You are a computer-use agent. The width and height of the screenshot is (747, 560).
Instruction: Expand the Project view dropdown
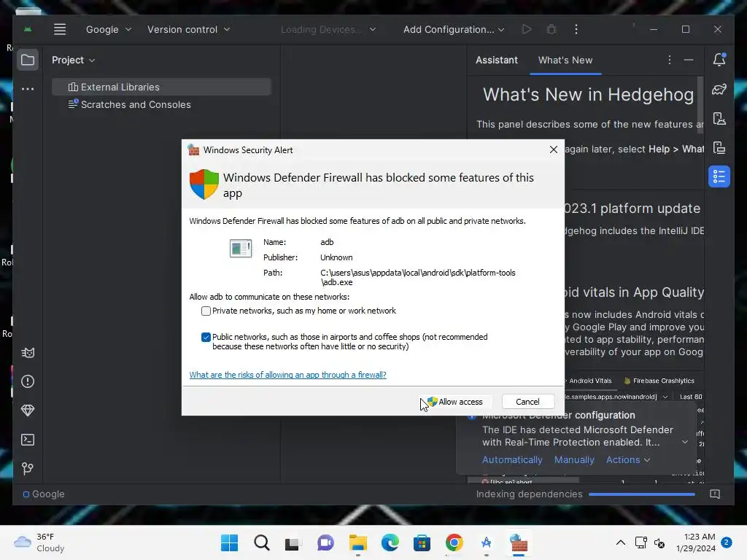74,60
